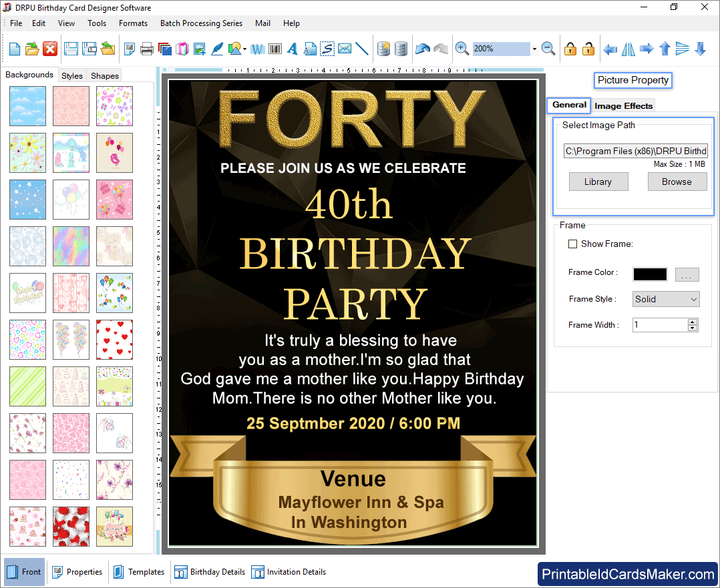720x588 pixels.
Task: Add a barcode to the card
Action: click(275, 49)
